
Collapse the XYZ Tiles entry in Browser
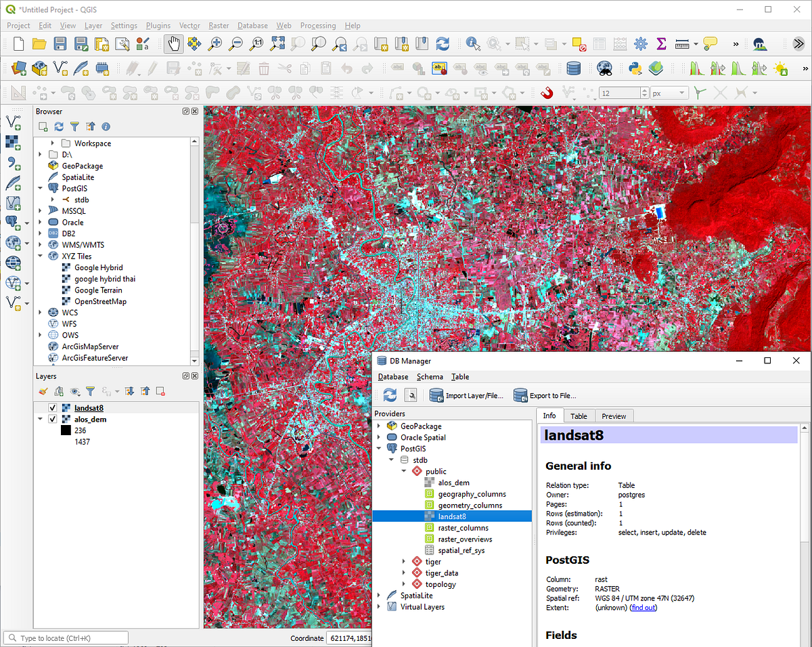click(39, 256)
